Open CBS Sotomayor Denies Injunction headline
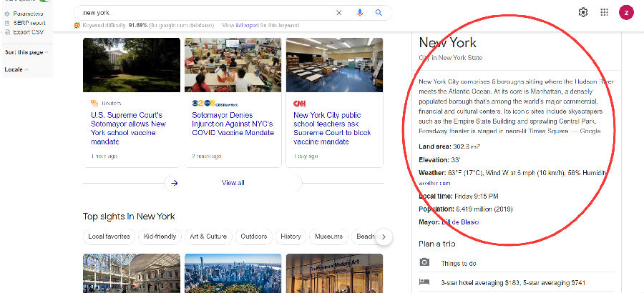Screen dimensions: 644x293 [233, 124]
